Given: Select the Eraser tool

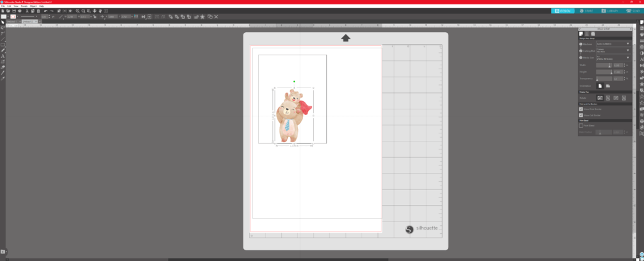Looking at the screenshot, I should point(3,67).
